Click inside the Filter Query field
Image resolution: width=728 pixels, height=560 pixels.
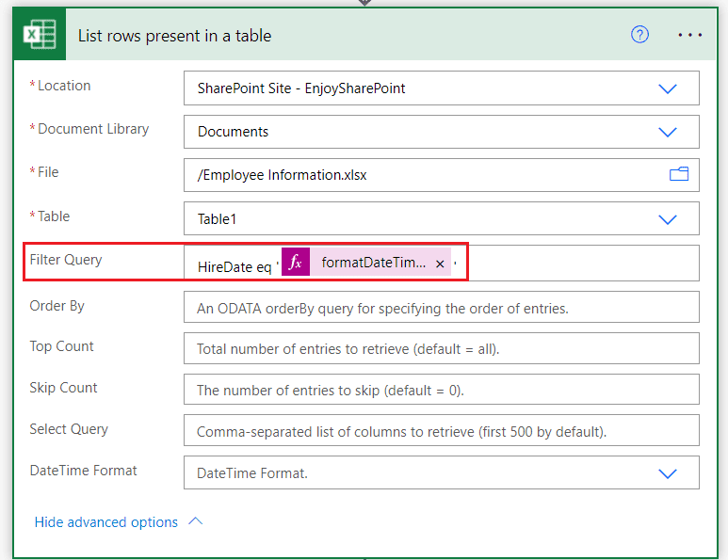coord(441,264)
